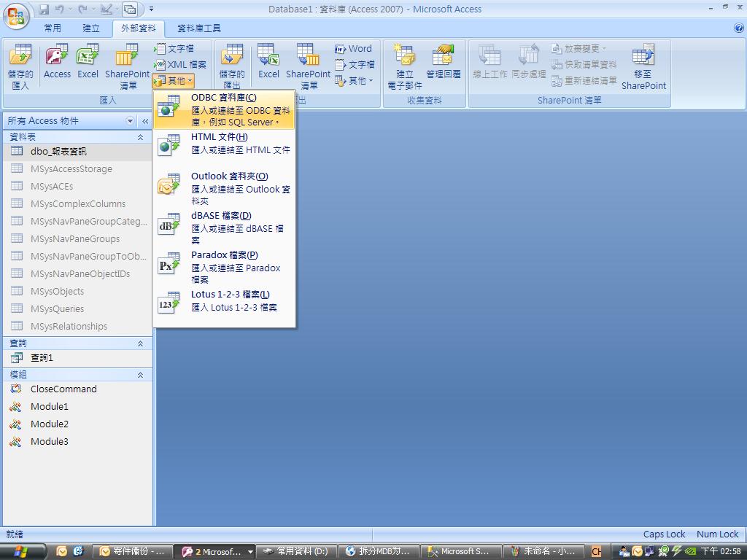Choose Paradox 檔案 import option
The height and width of the screenshot is (560, 747).
point(224,267)
